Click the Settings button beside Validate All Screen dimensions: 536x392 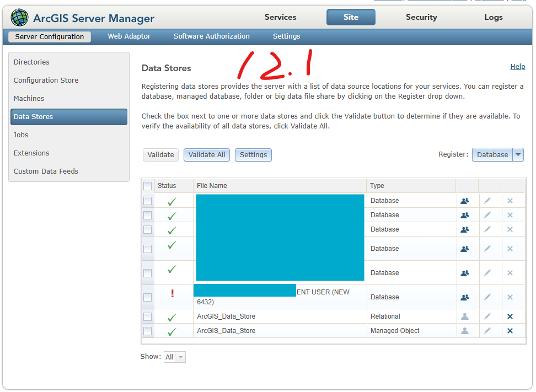tap(253, 155)
